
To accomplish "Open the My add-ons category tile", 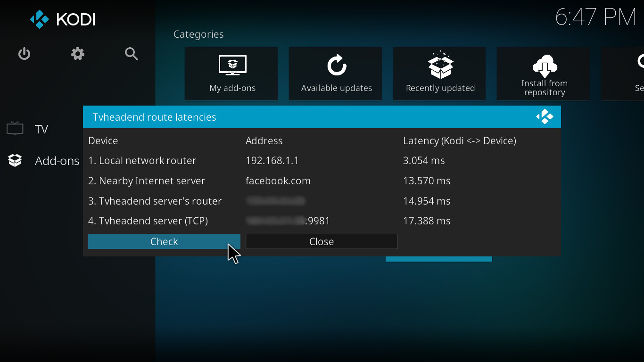I will 231,74.
